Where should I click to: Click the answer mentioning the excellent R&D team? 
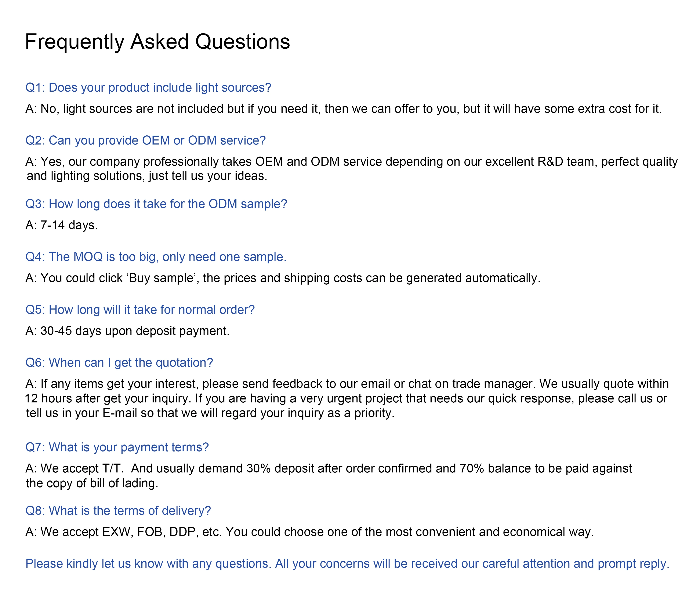point(351,162)
